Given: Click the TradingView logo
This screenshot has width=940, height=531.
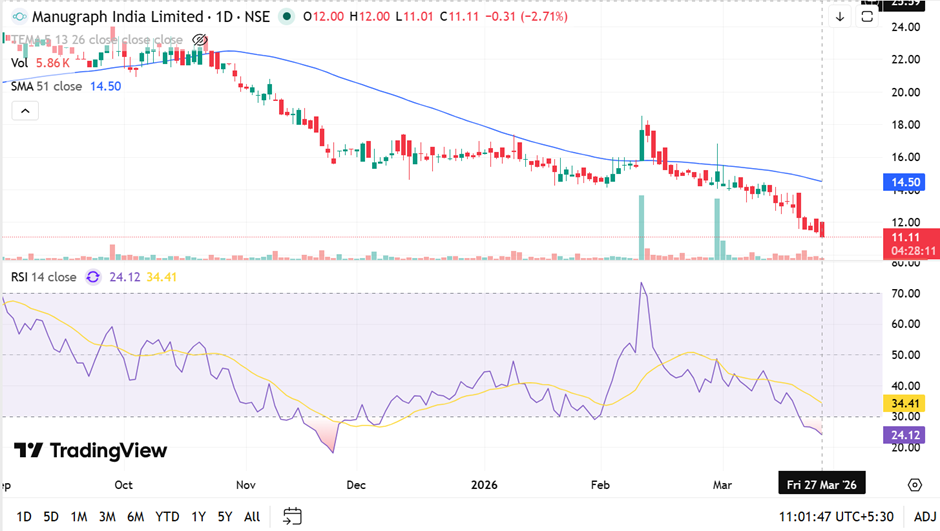Looking at the screenshot, I should 91,451.
